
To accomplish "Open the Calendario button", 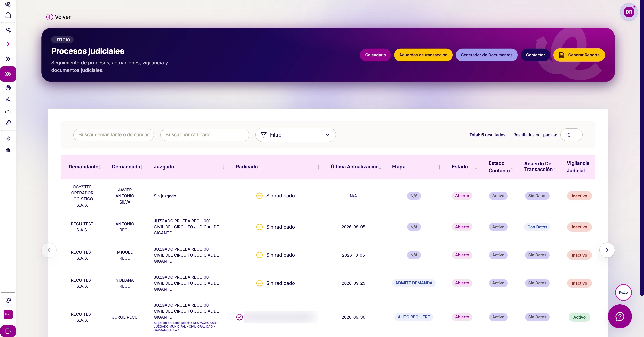I will point(375,55).
